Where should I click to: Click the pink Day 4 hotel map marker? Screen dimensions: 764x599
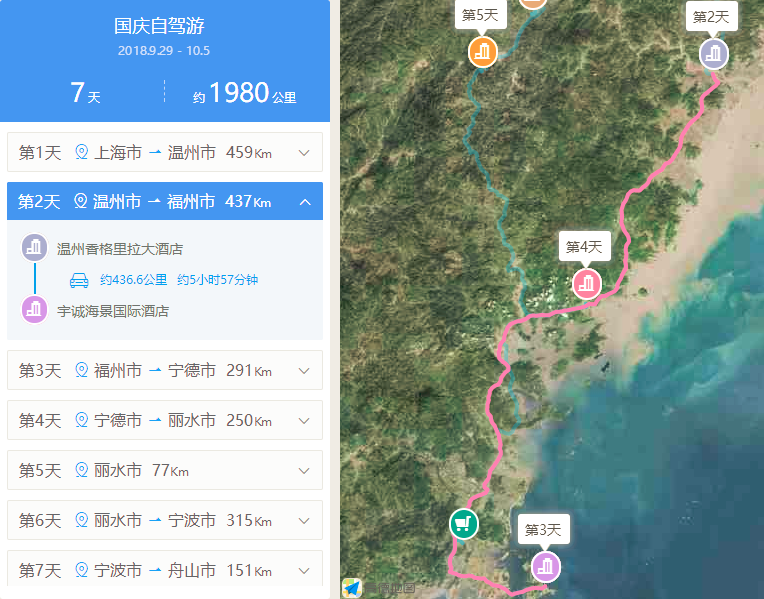[587, 284]
